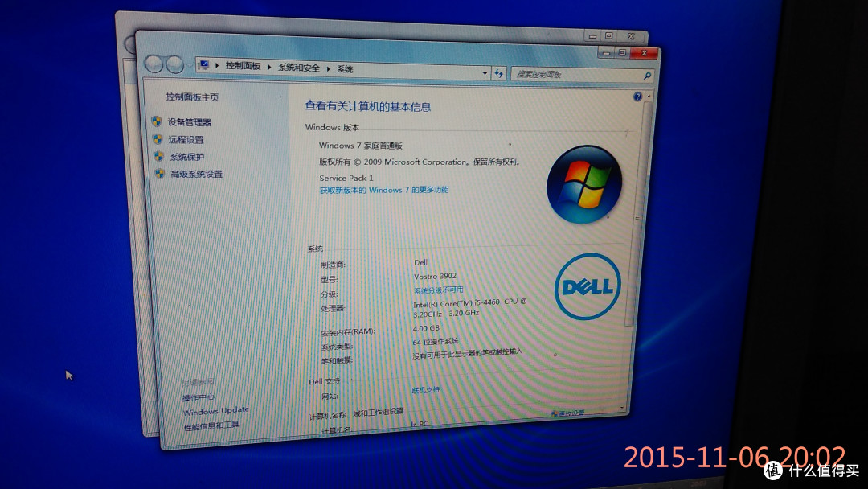Image resolution: width=868 pixels, height=489 pixels.
Task: Click the search magnifier icon
Action: (647, 76)
